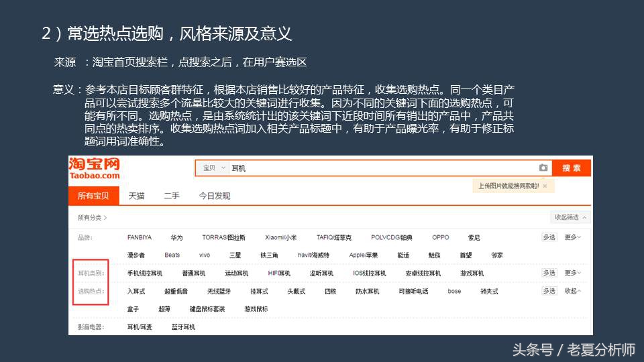644x362 pixels.
Task: Select the 挂耳式 hot option
Action: [x=259, y=292]
